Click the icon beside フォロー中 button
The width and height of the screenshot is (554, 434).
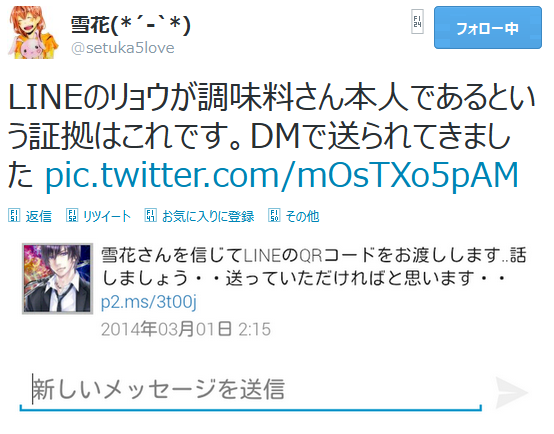(417, 22)
